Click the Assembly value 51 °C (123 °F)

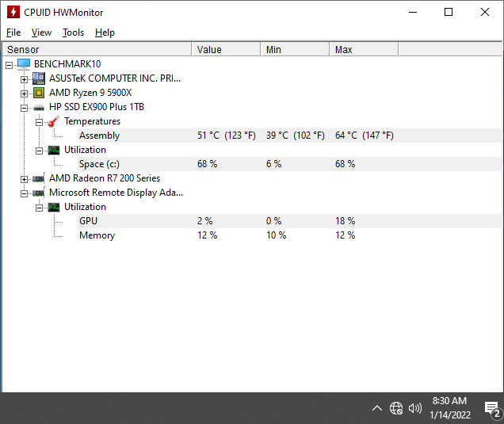(x=227, y=136)
